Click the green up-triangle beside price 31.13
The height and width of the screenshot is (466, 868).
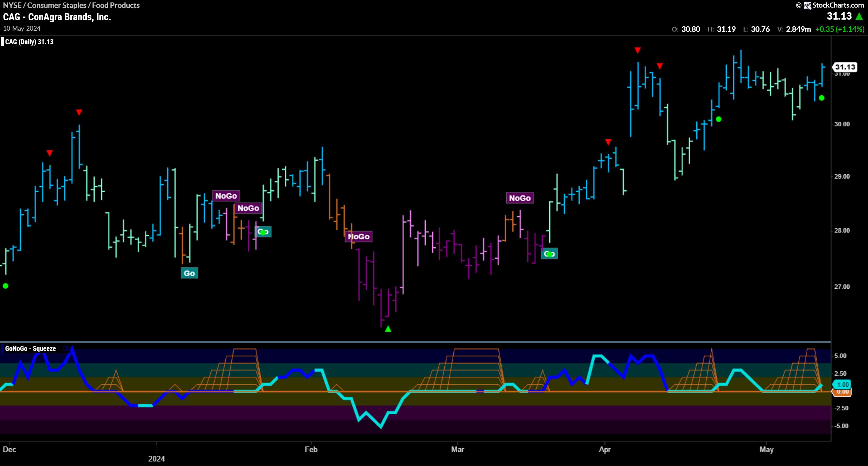(x=860, y=16)
